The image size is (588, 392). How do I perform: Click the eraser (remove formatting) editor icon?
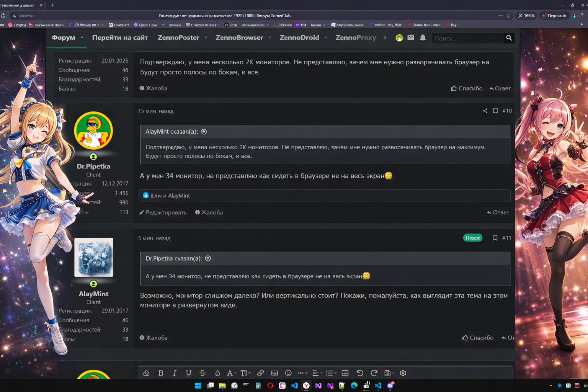(x=146, y=373)
